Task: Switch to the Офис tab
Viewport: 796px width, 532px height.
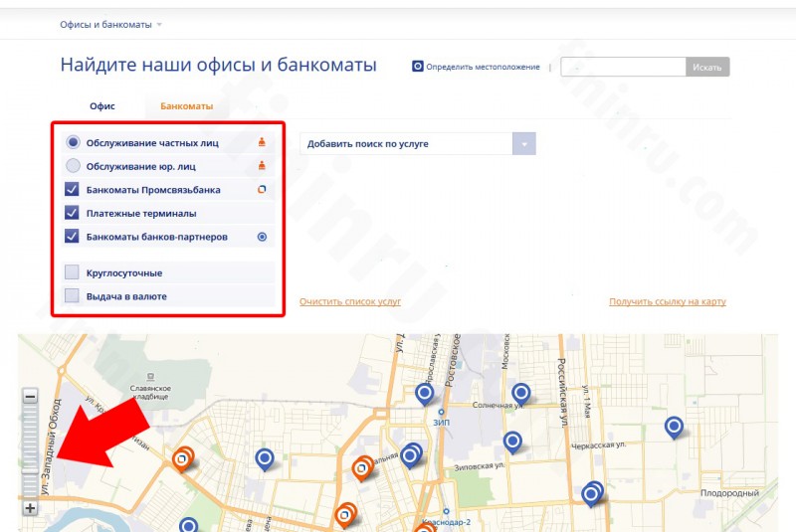Action: coord(102,106)
